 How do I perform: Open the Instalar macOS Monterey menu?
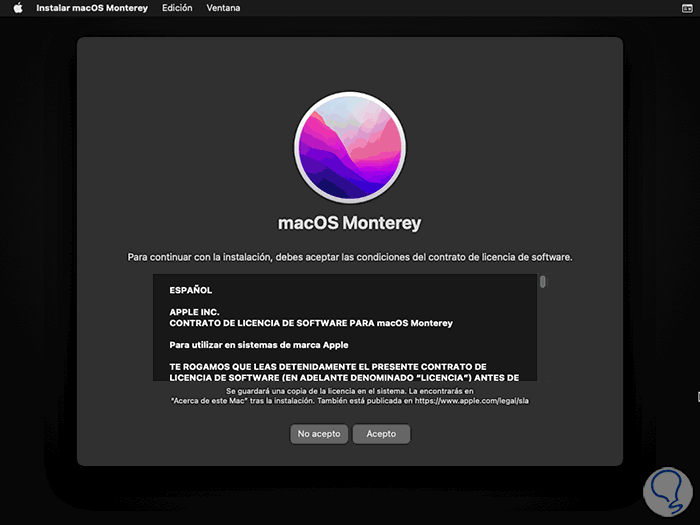(x=92, y=8)
